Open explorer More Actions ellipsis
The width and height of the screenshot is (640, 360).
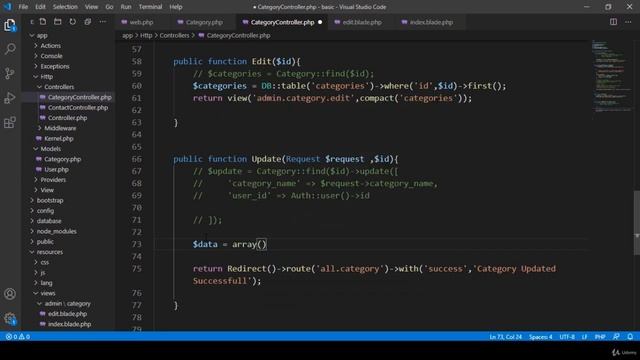[x=102, y=22]
